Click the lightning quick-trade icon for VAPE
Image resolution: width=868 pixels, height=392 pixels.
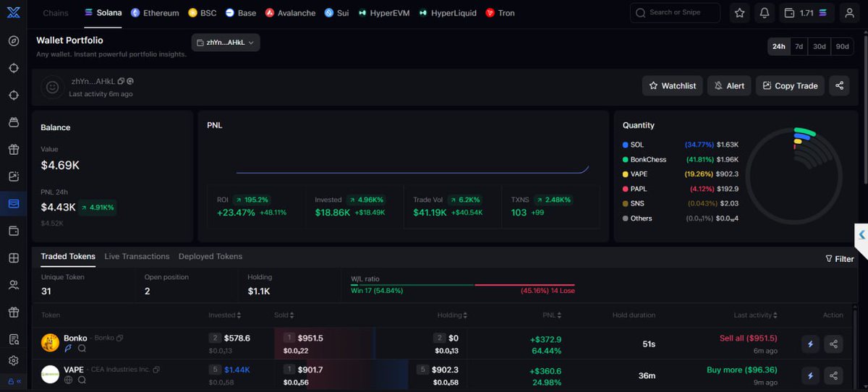(810, 375)
